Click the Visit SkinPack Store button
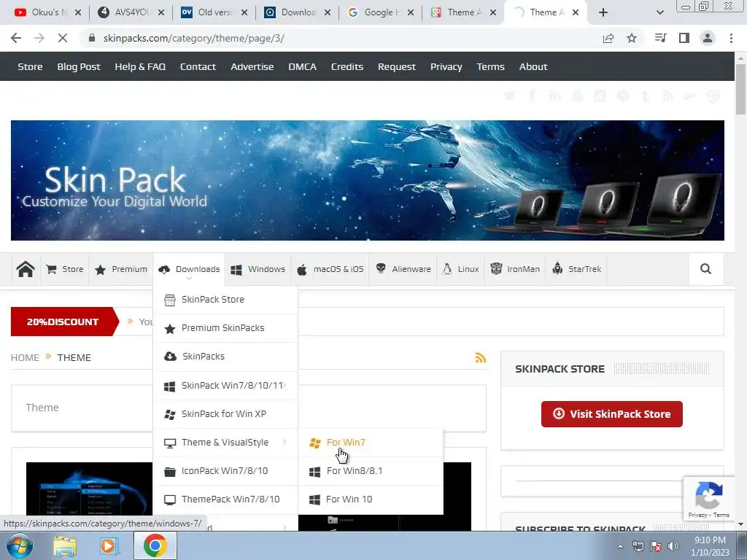 click(x=612, y=414)
